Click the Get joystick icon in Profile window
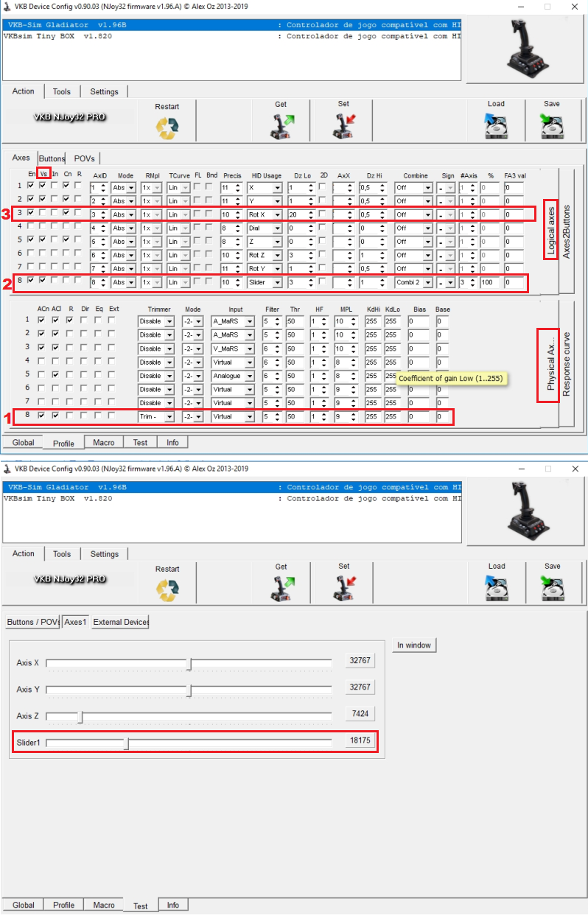 (281, 126)
